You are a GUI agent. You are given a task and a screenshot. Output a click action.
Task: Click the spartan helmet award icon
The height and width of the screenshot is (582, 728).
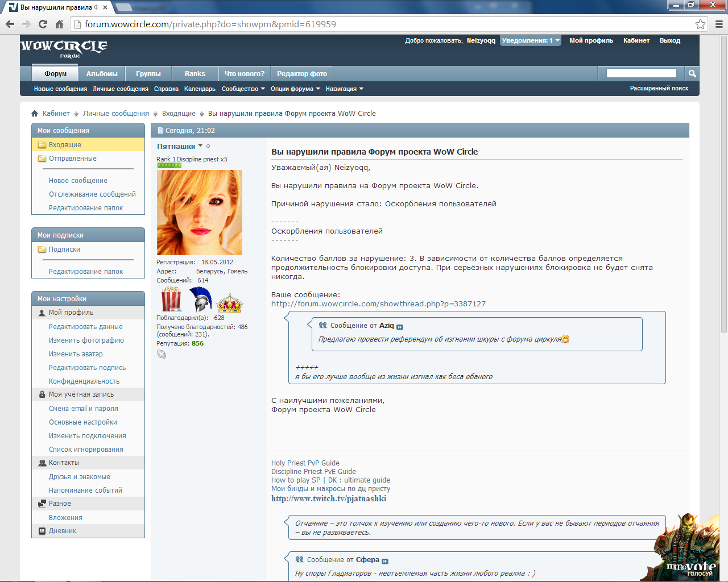coord(200,300)
